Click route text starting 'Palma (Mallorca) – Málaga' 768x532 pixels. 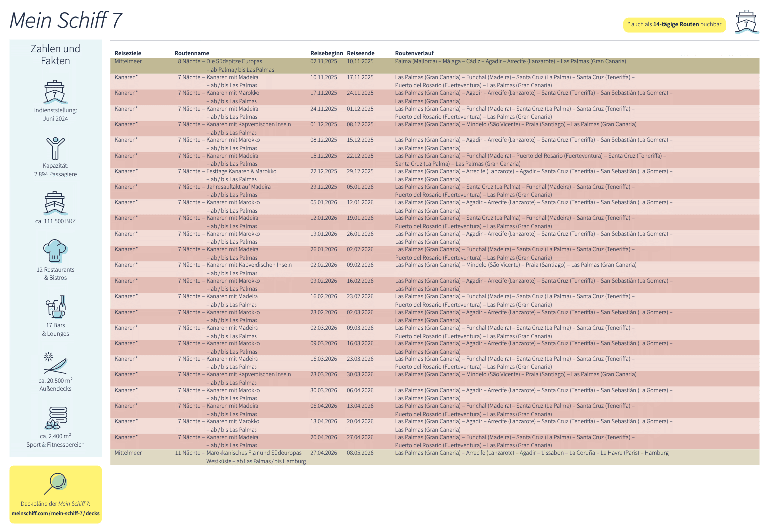click(511, 62)
